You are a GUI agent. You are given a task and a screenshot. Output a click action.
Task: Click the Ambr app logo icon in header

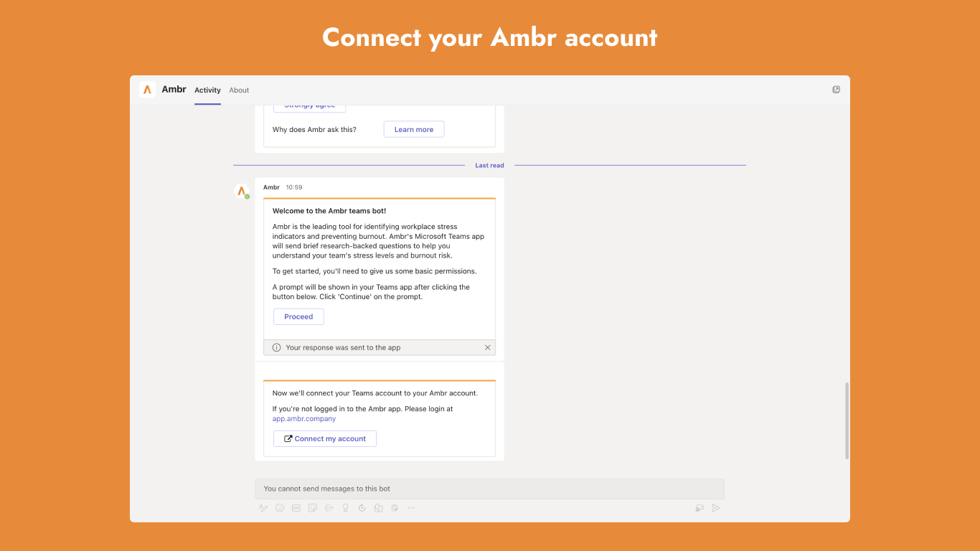coord(147,90)
